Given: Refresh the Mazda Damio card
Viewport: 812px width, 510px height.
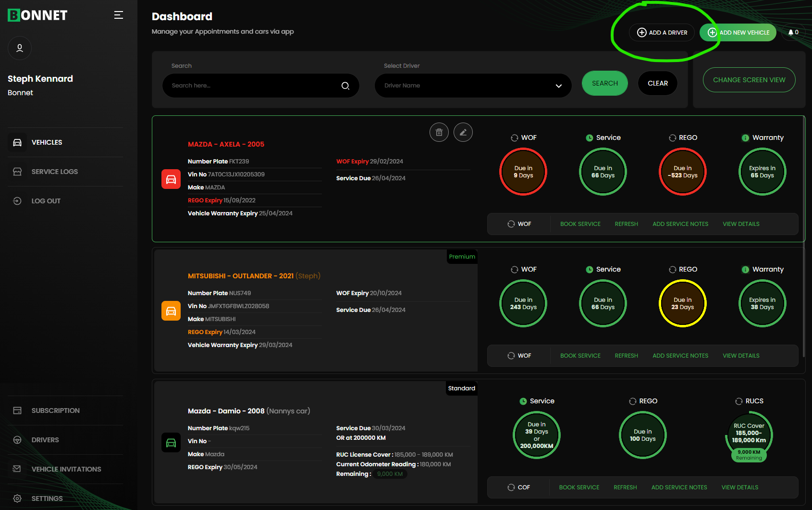Looking at the screenshot, I should pyautogui.click(x=625, y=487).
